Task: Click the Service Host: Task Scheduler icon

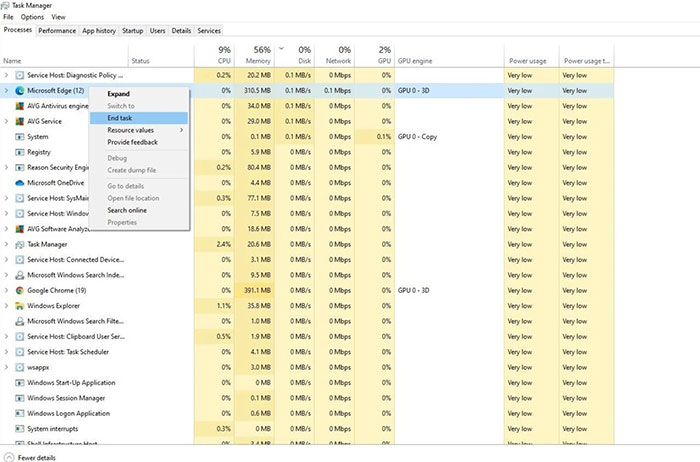Action: click(x=20, y=351)
